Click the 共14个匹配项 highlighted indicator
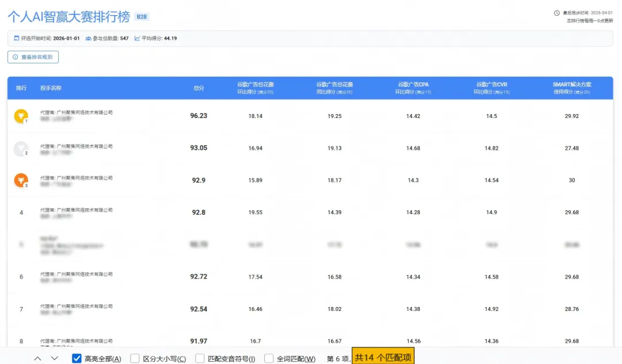This screenshot has height=364, width=622. coord(382,358)
